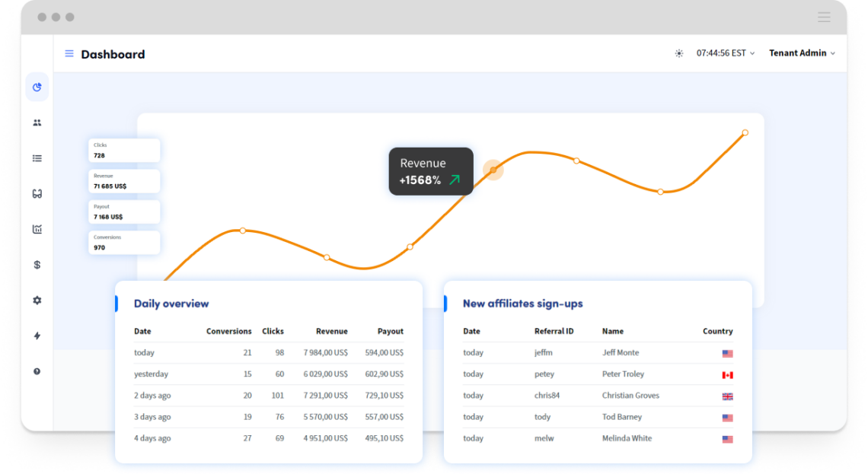Click the lightning bolt sidebar icon
The width and height of the screenshot is (868, 474).
37,336
